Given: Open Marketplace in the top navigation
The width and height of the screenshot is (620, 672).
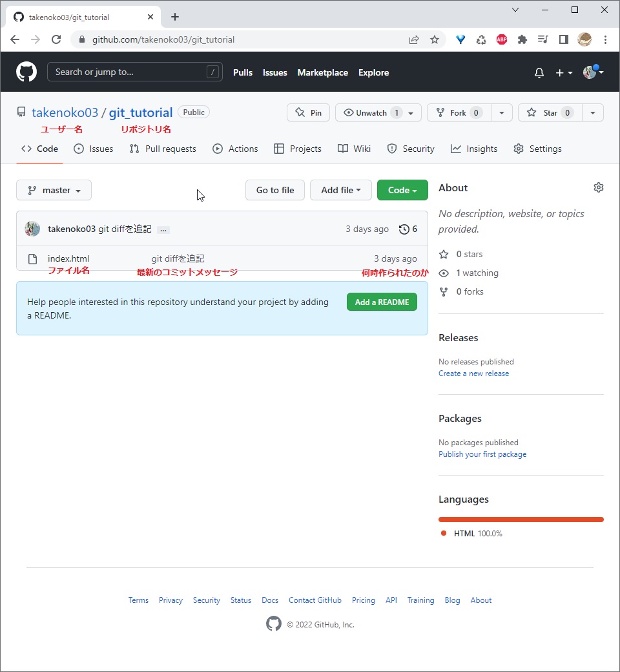Looking at the screenshot, I should click(x=323, y=72).
